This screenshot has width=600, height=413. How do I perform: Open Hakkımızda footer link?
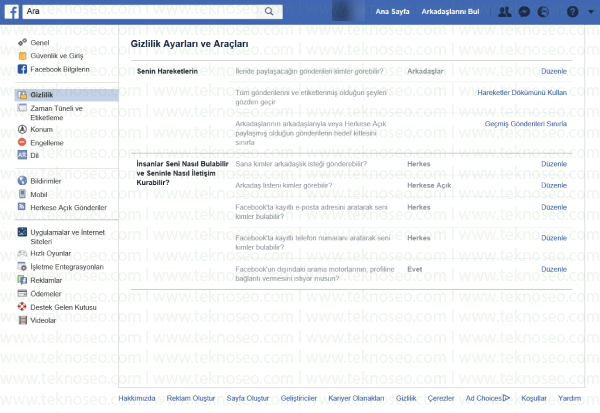click(x=137, y=398)
